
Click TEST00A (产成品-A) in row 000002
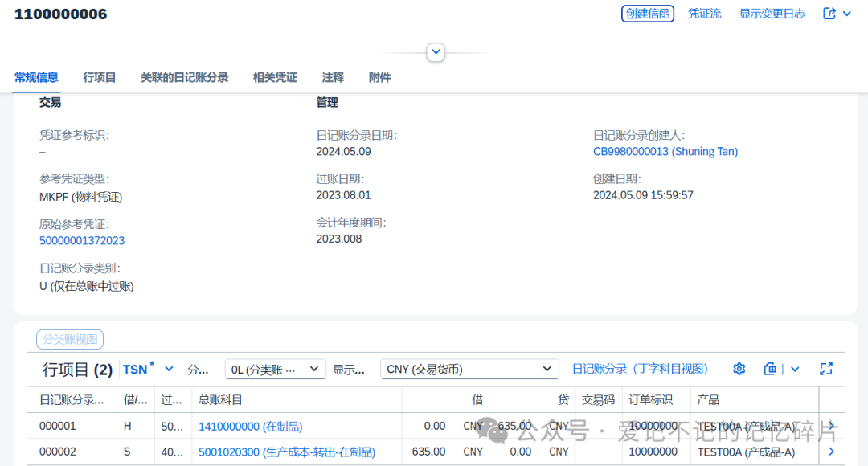[x=746, y=452]
